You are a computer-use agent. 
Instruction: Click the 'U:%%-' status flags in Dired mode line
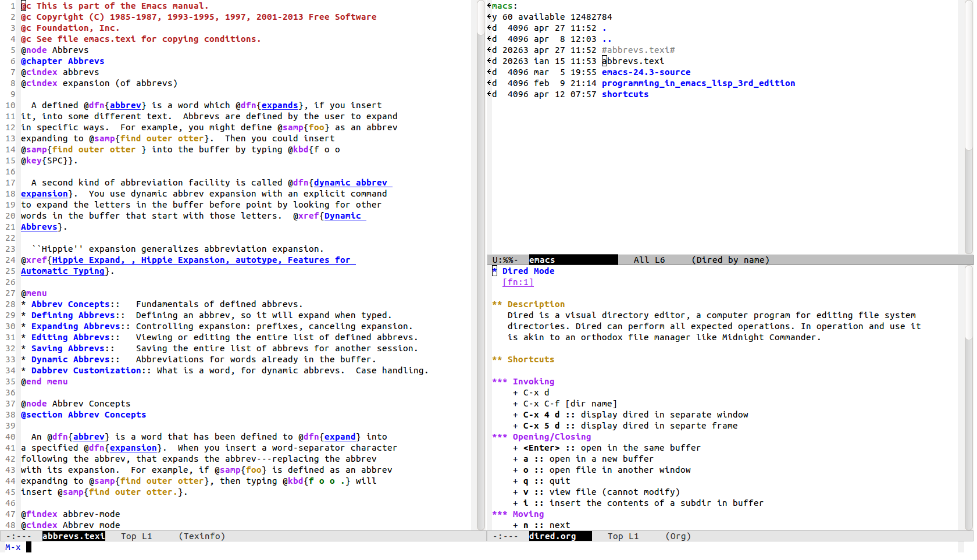[x=505, y=260]
